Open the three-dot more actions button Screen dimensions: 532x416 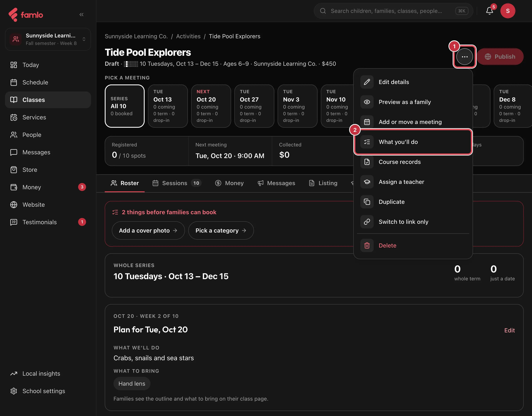point(464,57)
